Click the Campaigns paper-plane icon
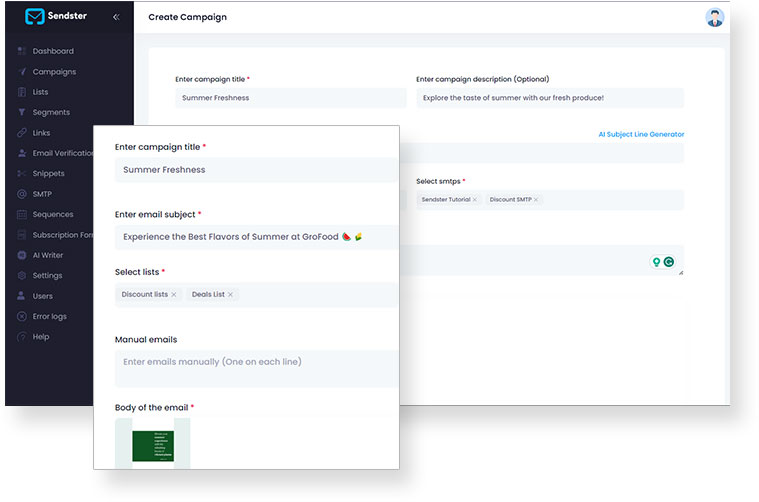The width and height of the screenshot is (759, 502). 22,72
